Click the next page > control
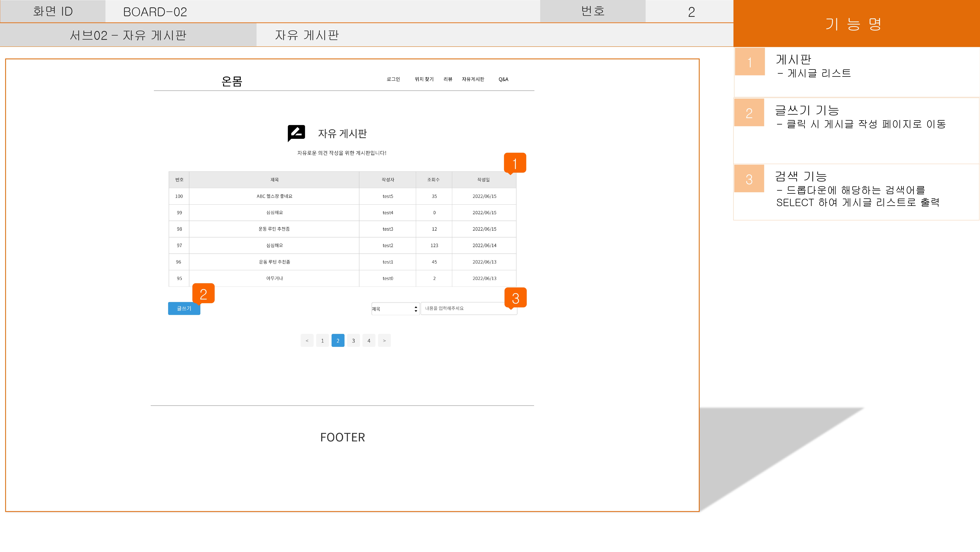Image resolution: width=980 pixels, height=552 pixels. click(x=384, y=340)
